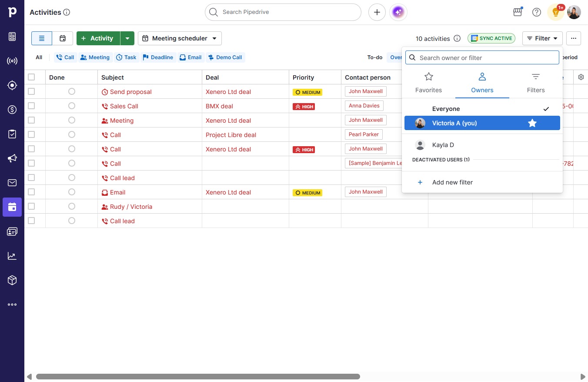588x382 pixels.
Task: Click the Search Pipedrive field
Action: pyautogui.click(x=283, y=12)
